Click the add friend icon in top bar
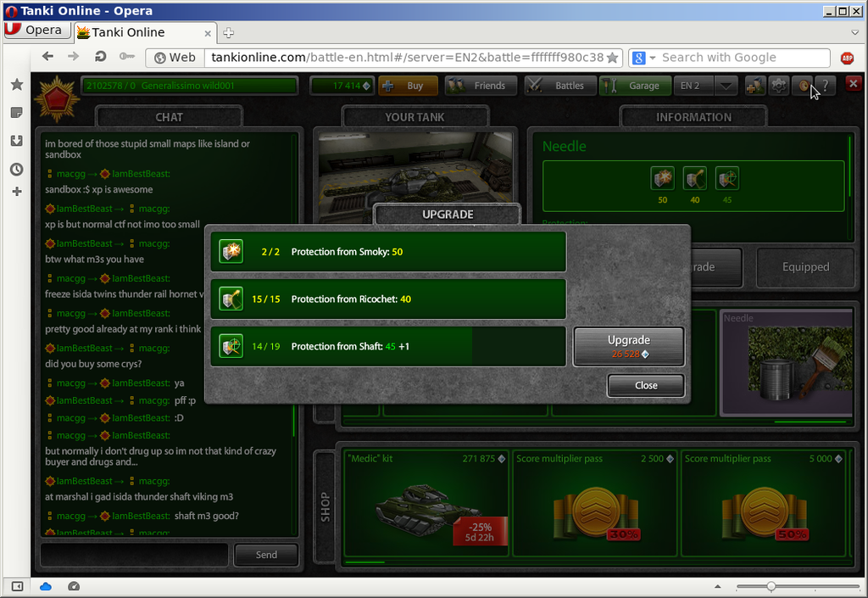 (x=754, y=86)
